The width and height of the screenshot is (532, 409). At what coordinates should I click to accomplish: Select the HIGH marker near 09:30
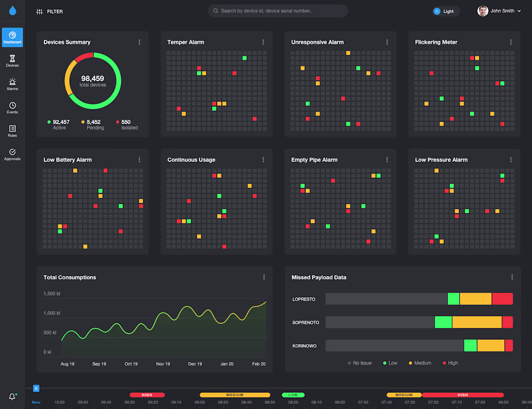(x=147, y=395)
